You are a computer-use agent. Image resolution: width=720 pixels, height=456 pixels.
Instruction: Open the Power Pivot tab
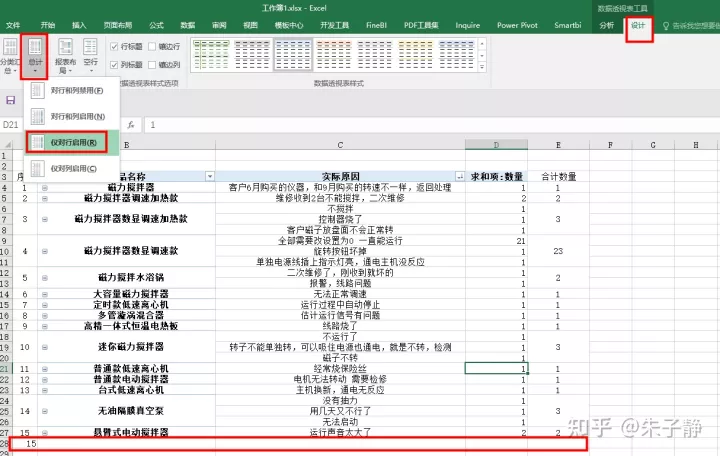(x=517, y=25)
